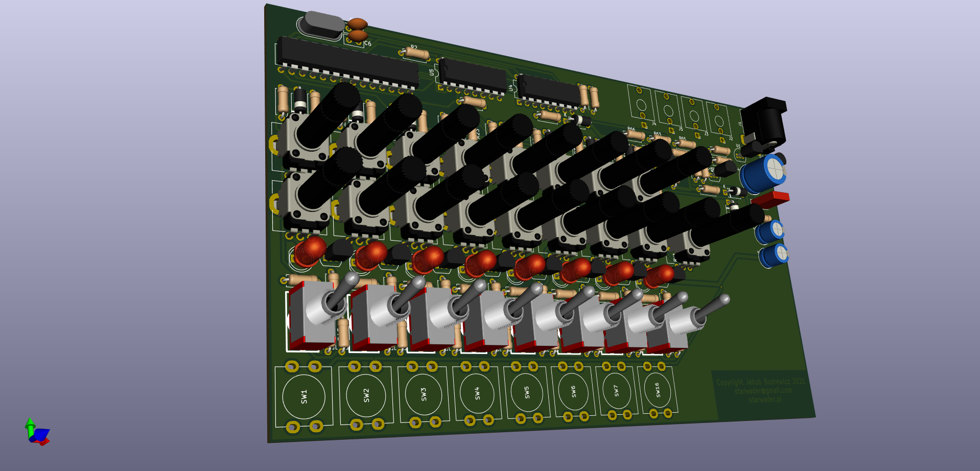
Task: Select the SW3 footprint circle
Action: pos(424,394)
